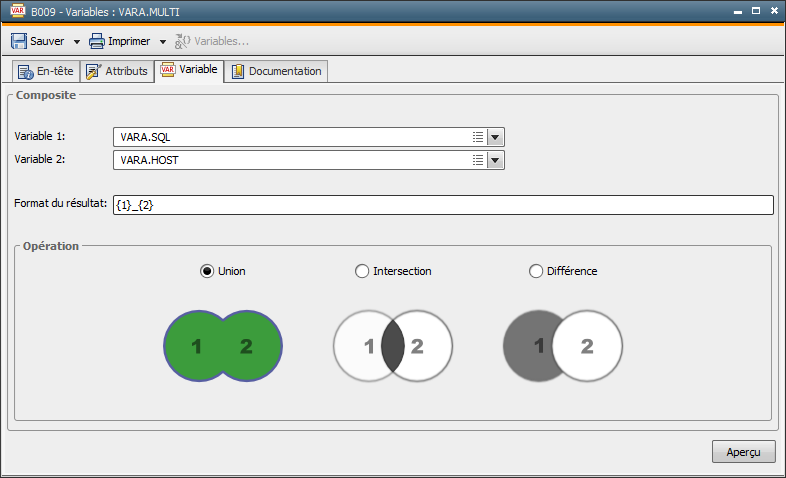Viewport: 786px width, 478px height.
Task: Select the Variable tab
Action: [x=189, y=70]
